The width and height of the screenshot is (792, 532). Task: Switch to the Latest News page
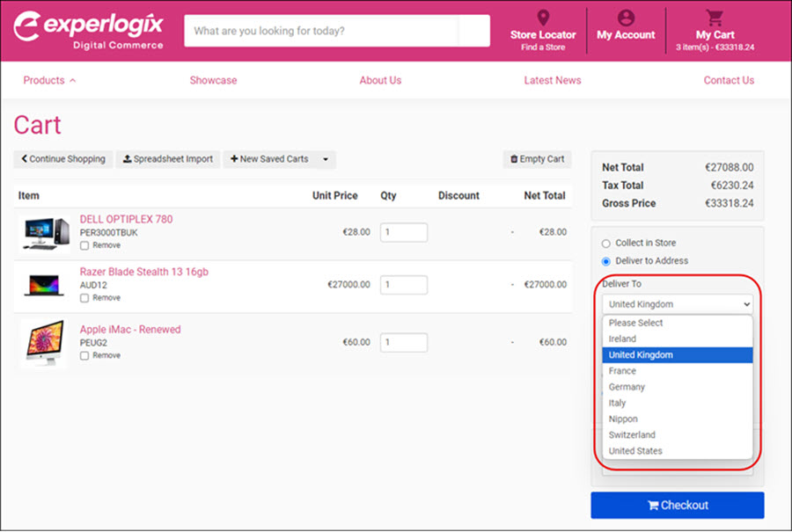click(553, 80)
